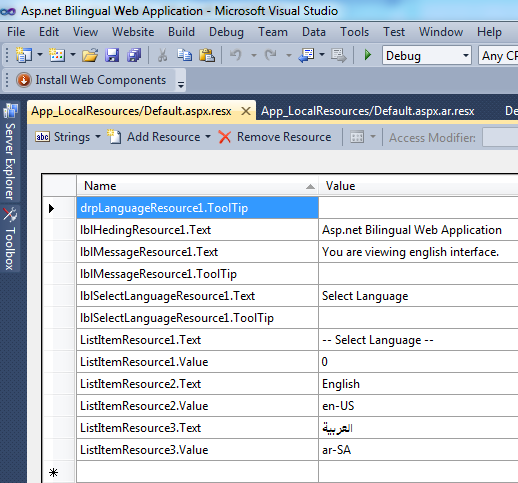Open the Data menu
The height and width of the screenshot is (483, 518).
click(314, 32)
